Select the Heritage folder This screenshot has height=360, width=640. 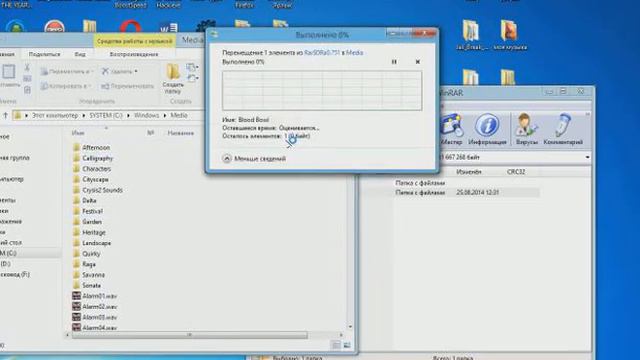point(89,232)
